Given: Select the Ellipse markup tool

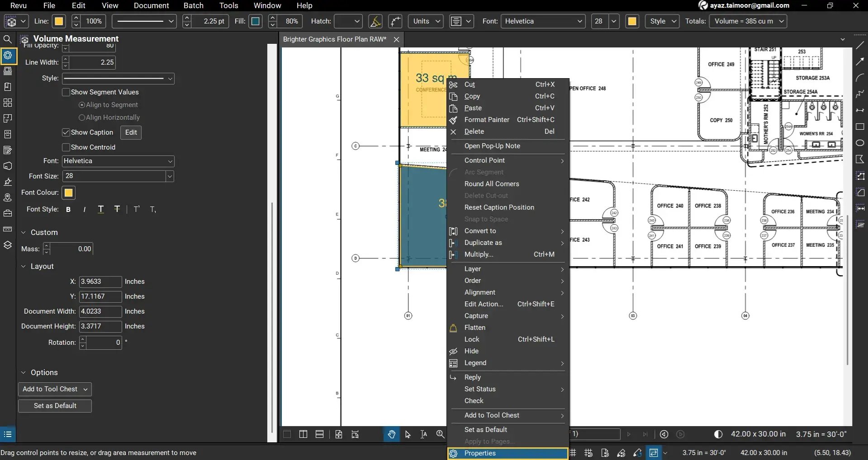Looking at the screenshot, I should (x=860, y=142).
